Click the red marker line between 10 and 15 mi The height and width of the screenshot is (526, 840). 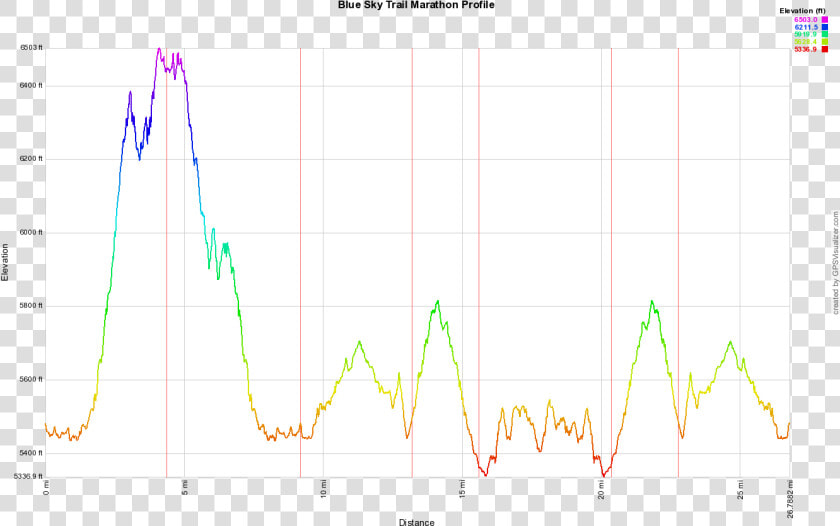(x=412, y=262)
